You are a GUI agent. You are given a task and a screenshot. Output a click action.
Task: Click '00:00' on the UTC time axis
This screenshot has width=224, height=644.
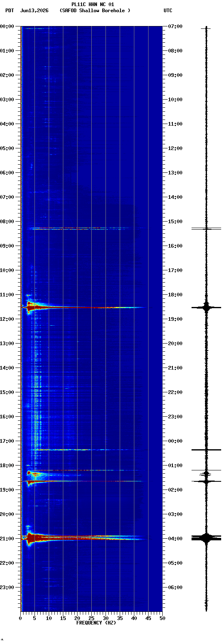click(x=175, y=441)
